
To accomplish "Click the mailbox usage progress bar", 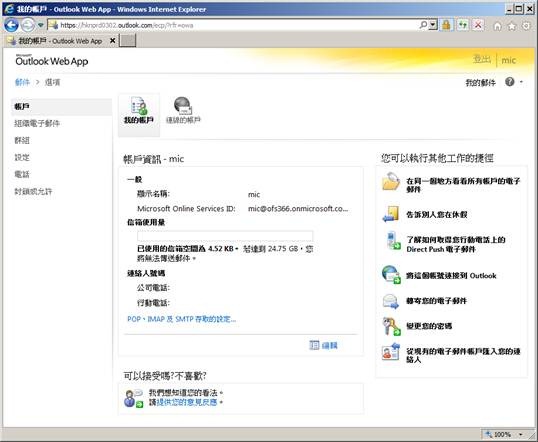I will (225, 236).
